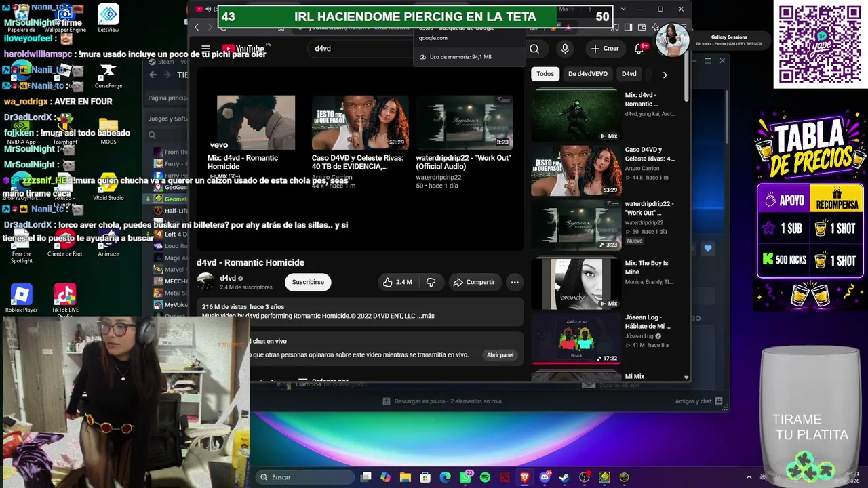
Task: Open the waterdripdrip22 Work Out end-screen thumbnail
Action: [x=465, y=122]
